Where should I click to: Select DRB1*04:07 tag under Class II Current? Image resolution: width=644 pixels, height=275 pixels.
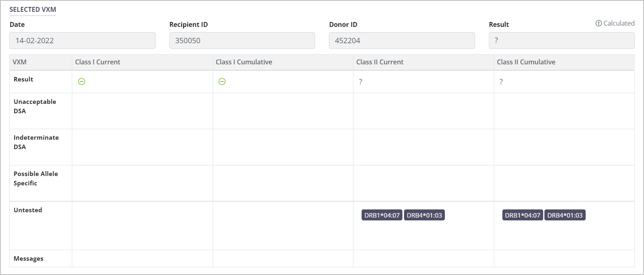click(382, 215)
